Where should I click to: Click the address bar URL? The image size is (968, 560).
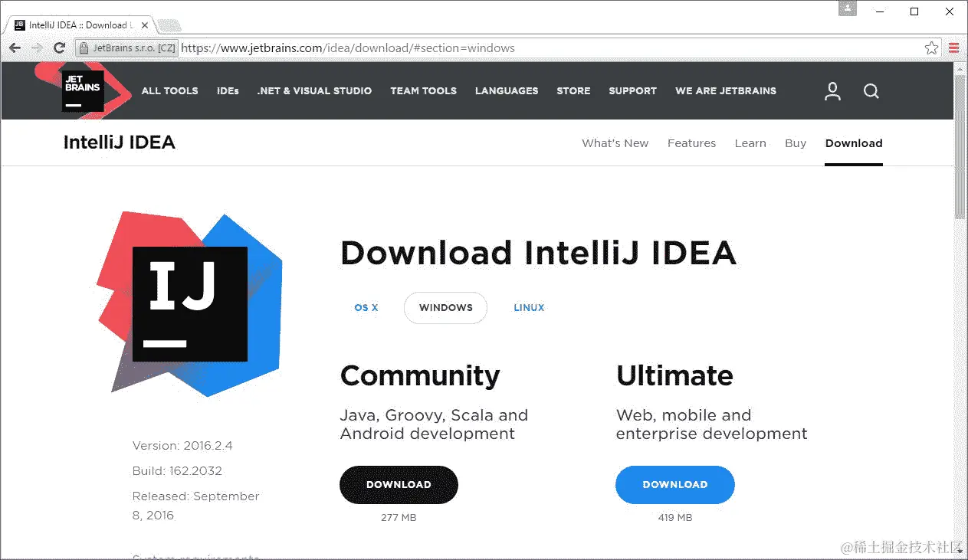coord(348,47)
